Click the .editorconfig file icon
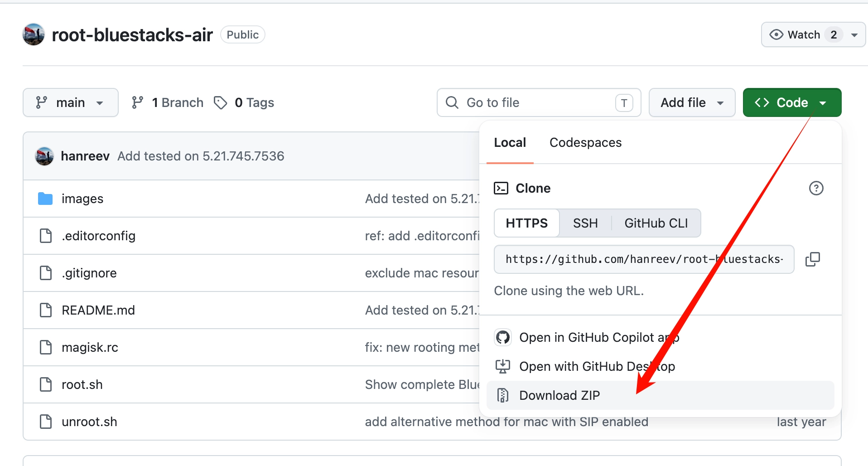 [46, 236]
